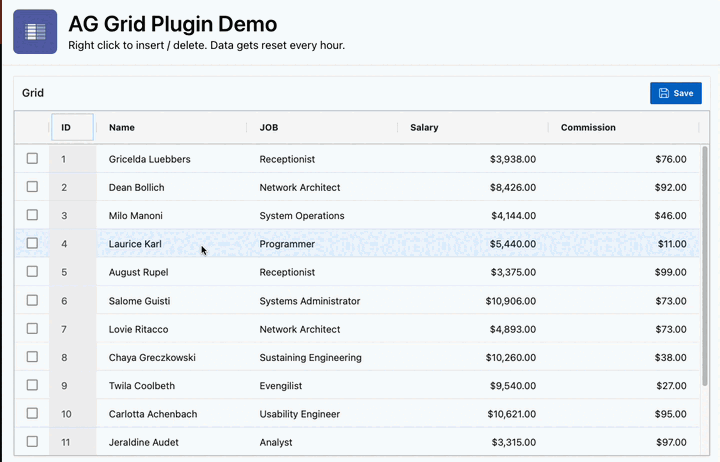The image size is (720, 462).
Task: Select Laurice Karl row checkbox
Action: [x=32, y=243]
